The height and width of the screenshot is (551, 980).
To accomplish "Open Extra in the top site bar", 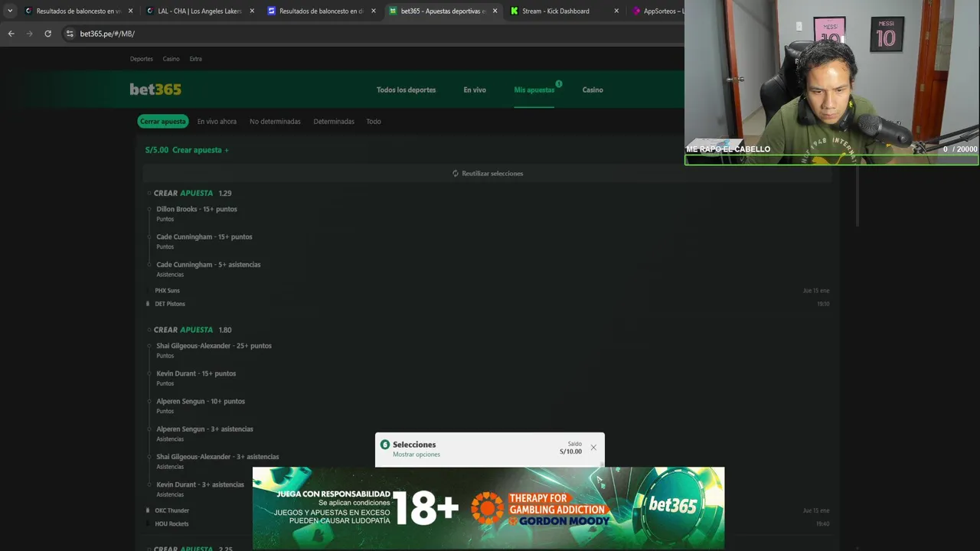I will click(196, 59).
